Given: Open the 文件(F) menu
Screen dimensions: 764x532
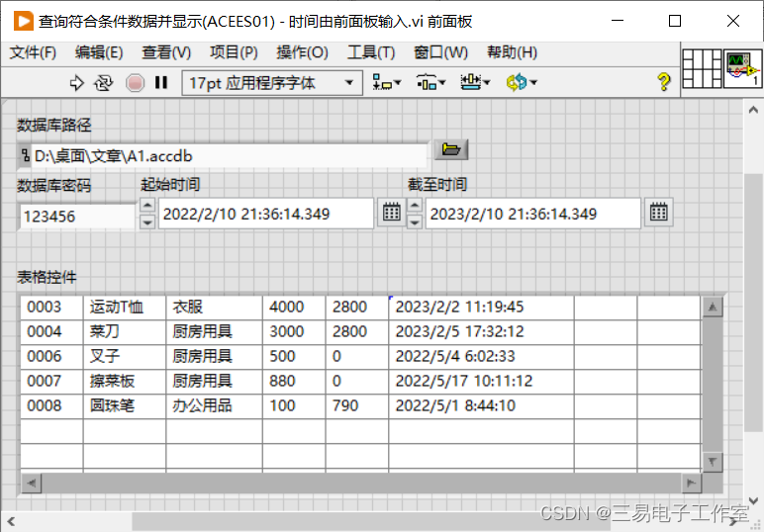Looking at the screenshot, I should pyautogui.click(x=33, y=52).
